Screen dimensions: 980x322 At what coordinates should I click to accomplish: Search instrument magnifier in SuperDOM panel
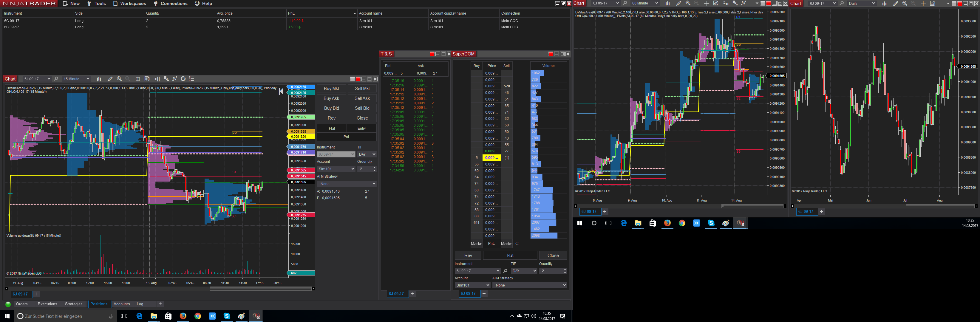coord(505,271)
